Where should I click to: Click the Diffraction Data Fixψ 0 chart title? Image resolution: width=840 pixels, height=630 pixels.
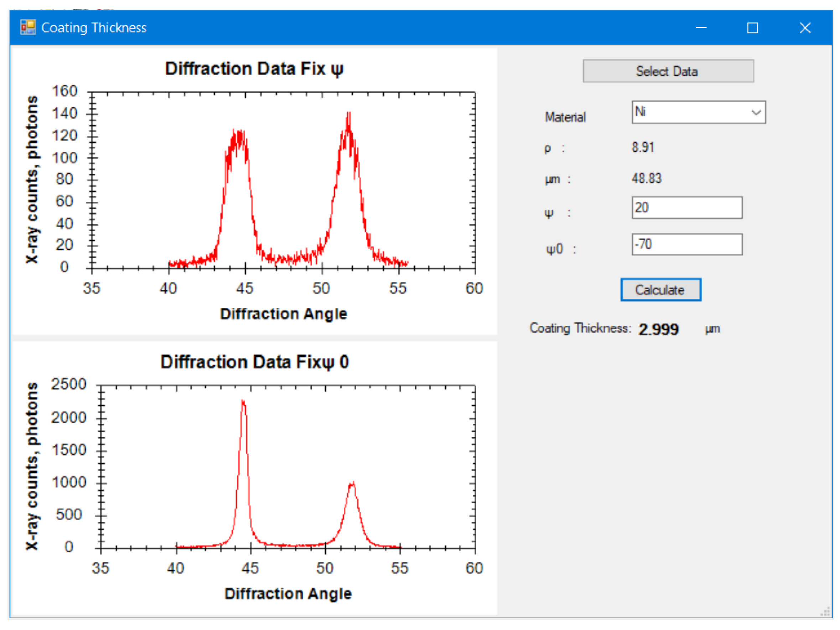point(254,362)
